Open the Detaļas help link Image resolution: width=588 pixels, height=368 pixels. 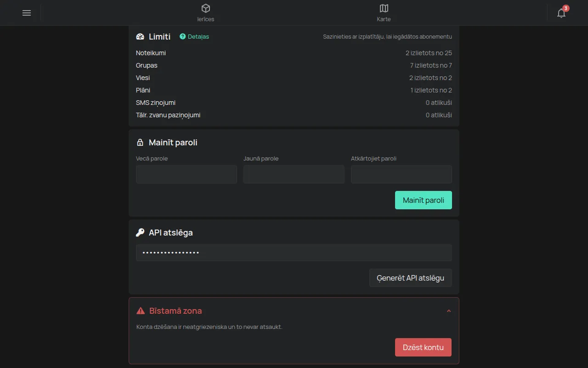coord(194,37)
